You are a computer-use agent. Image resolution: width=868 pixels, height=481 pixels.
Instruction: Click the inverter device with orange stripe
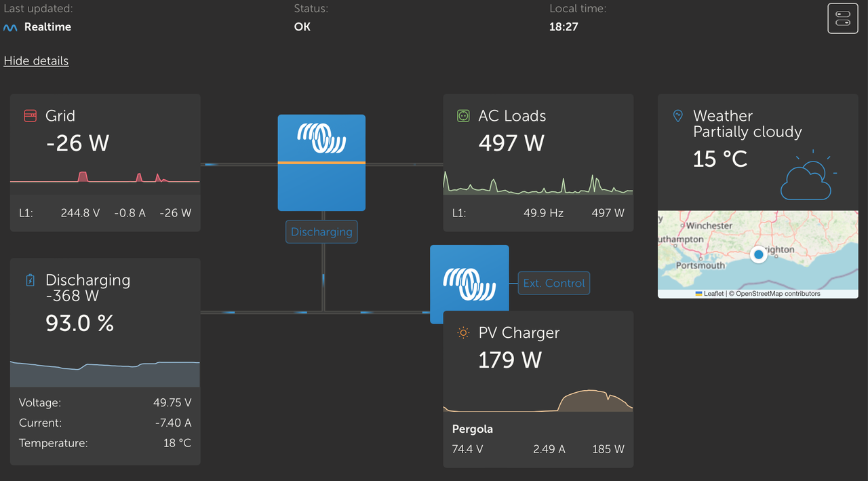tap(321, 163)
